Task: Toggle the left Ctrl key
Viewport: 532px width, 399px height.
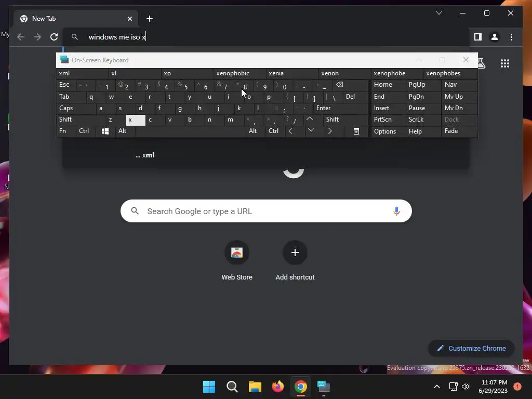Action: [x=86, y=131]
